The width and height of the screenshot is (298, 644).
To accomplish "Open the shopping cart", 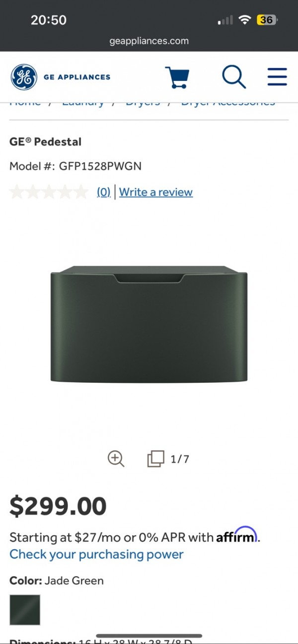I will 177,77.
